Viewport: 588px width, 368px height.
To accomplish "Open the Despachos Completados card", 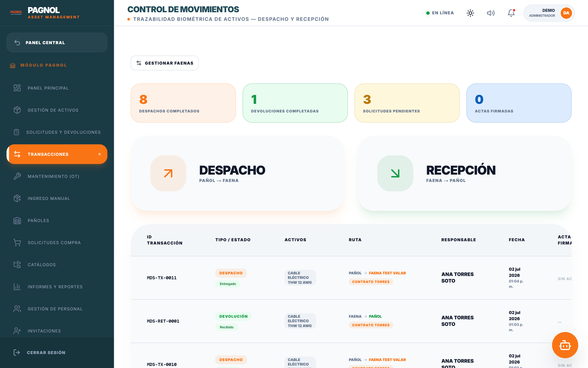I will coord(183,103).
